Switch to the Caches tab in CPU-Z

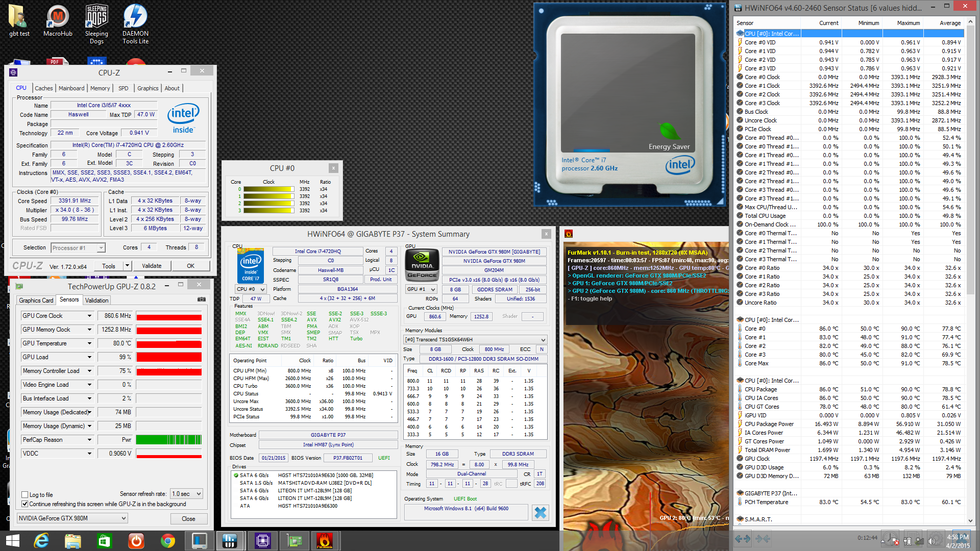click(43, 88)
